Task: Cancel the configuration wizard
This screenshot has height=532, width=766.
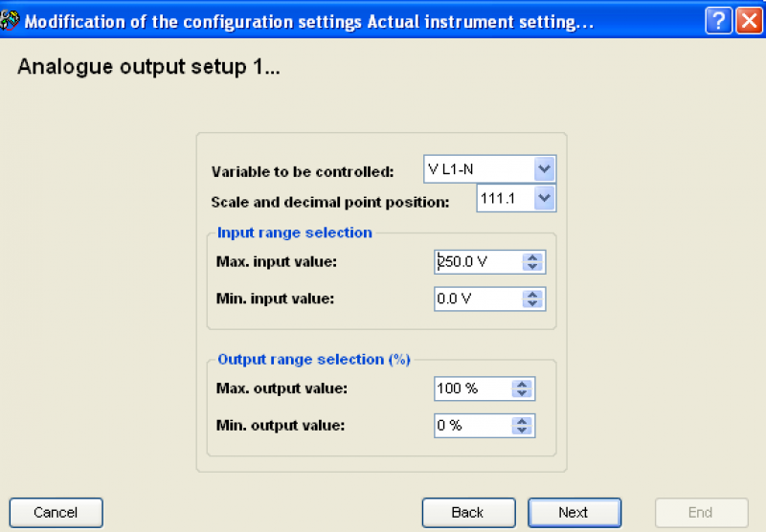Action: (x=56, y=513)
